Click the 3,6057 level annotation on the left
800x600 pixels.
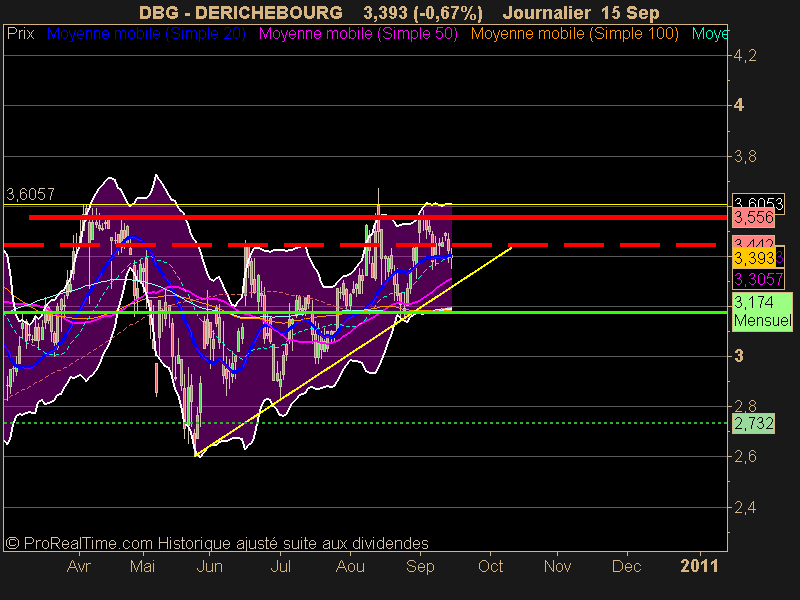pyautogui.click(x=30, y=194)
